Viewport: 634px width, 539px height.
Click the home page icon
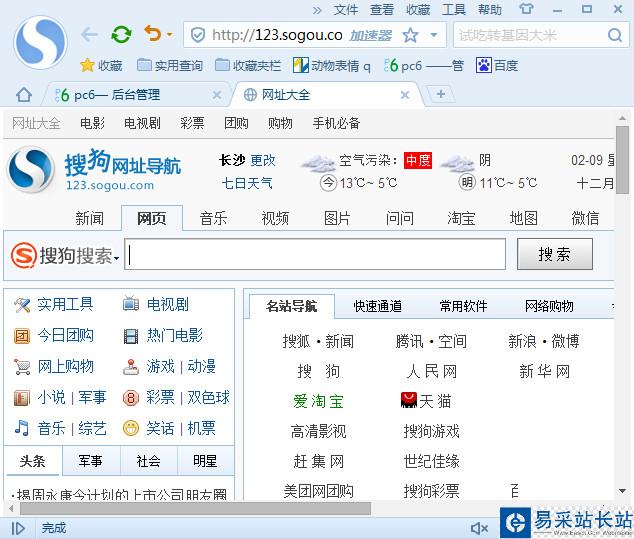coord(24,95)
